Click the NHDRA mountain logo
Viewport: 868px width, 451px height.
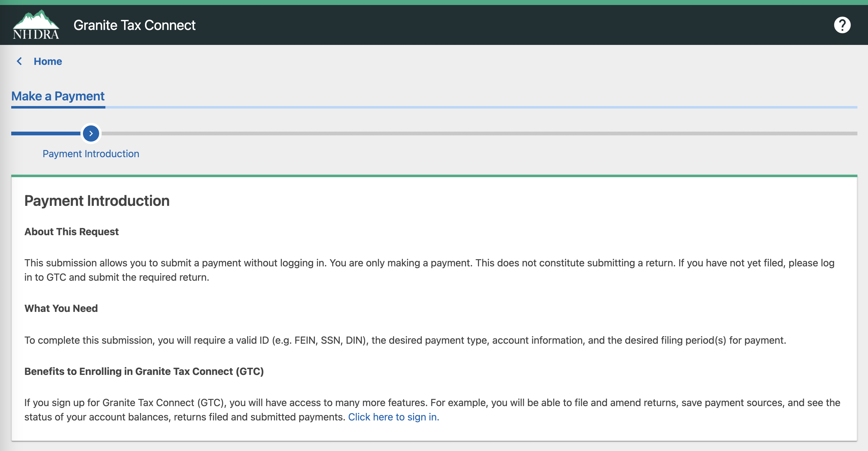tap(36, 25)
